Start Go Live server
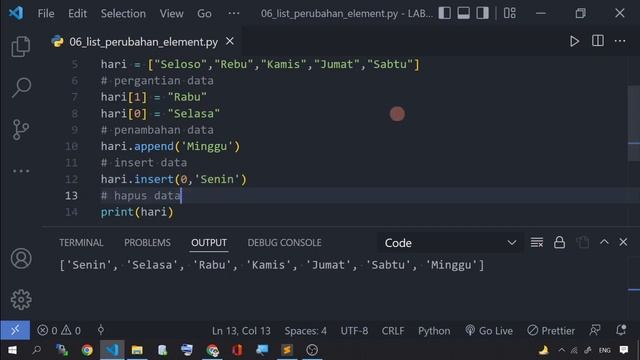 (x=489, y=331)
